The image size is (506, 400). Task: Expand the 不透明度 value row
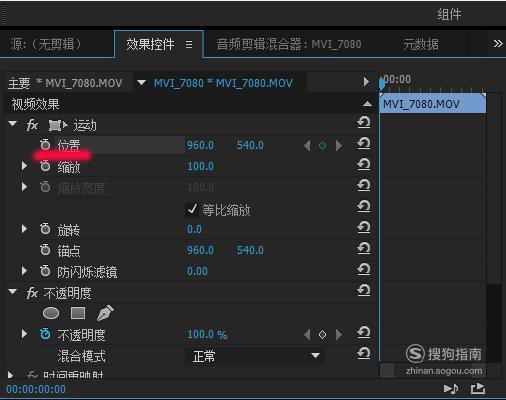24,334
